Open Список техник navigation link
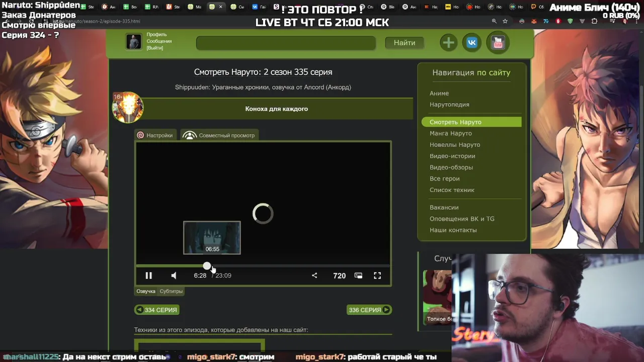 coord(452,190)
